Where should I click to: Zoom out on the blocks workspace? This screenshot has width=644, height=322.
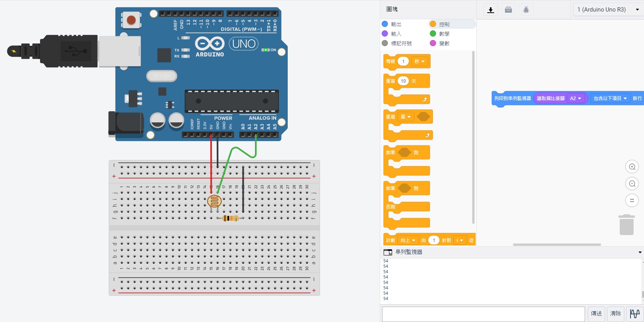(x=632, y=184)
